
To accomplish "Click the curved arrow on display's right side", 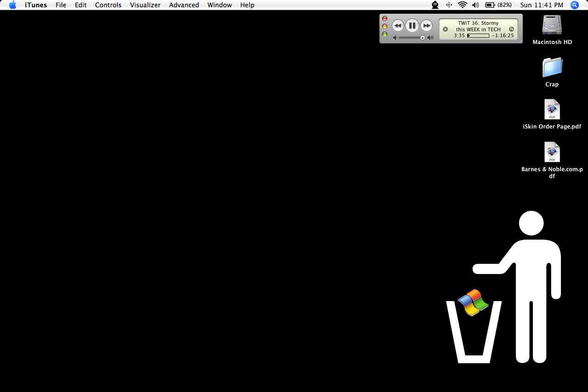I will point(512,29).
